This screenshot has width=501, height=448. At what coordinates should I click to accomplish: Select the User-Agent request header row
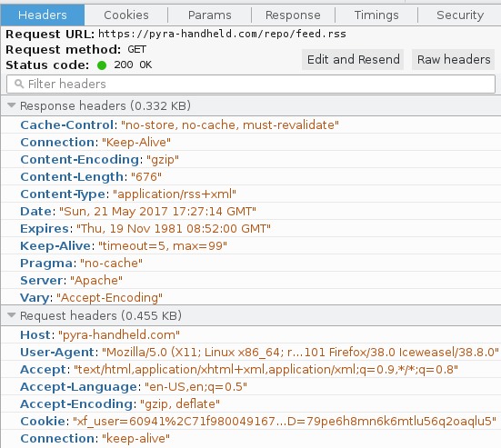click(x=251, y=352)
